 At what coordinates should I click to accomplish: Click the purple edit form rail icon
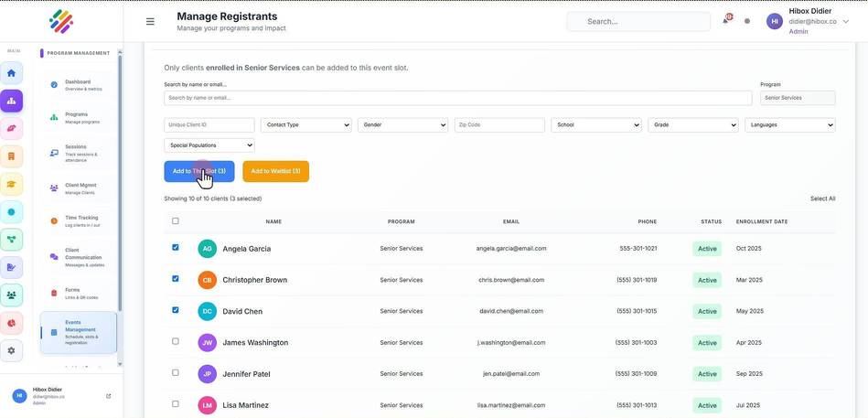coord(11,267)
